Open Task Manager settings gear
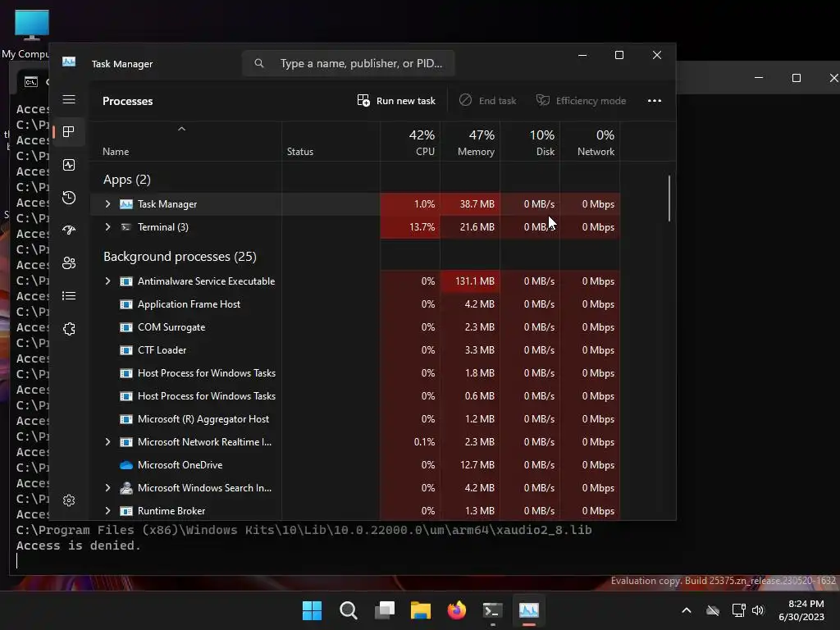The width and height of the screenshot is (840, 630). click(69, 500)
